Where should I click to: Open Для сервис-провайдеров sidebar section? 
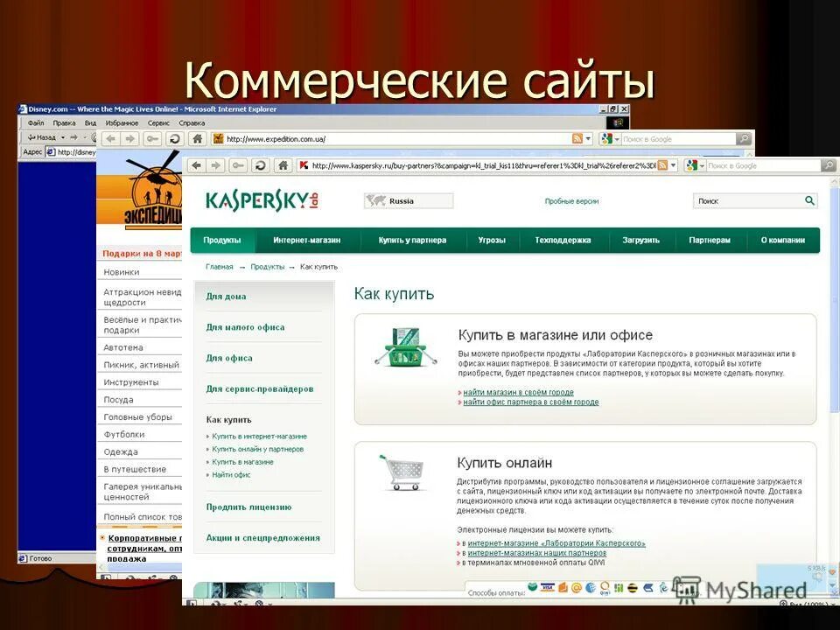pos(260,388)
